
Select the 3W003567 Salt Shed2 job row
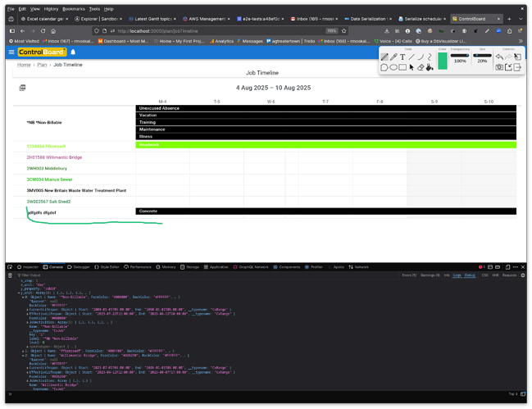(x=48, y=202)
